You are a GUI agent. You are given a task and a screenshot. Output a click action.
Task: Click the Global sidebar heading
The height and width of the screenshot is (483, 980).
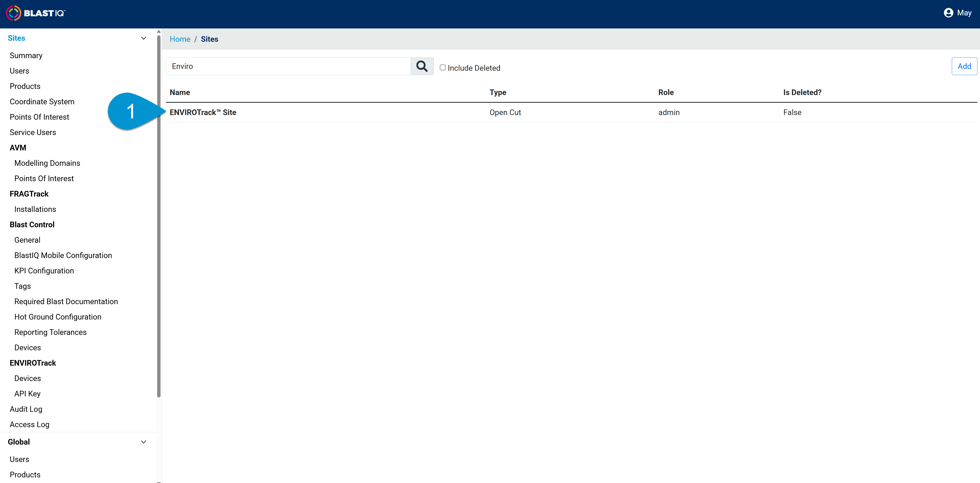(x=19, y=442)
